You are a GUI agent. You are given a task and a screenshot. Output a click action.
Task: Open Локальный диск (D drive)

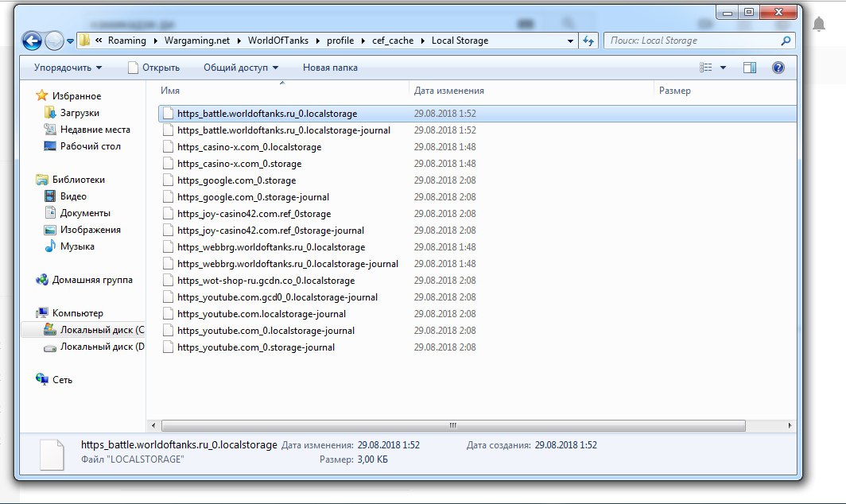tap(102, 347)
